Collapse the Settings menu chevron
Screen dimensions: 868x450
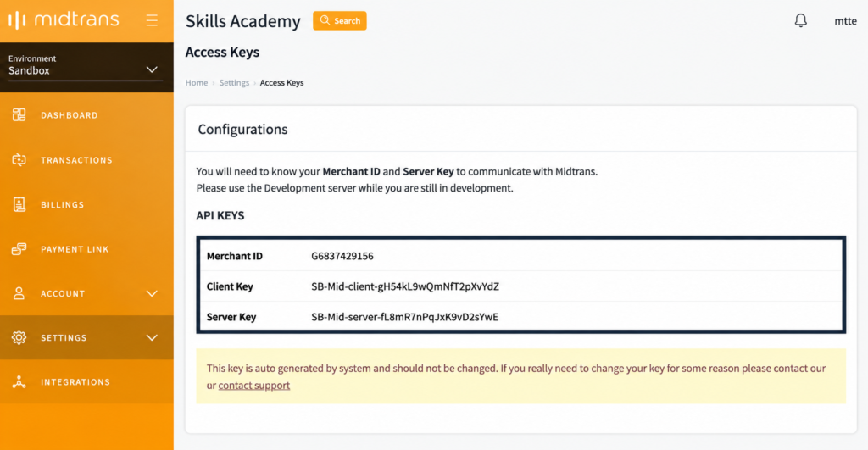pos(152,337)
